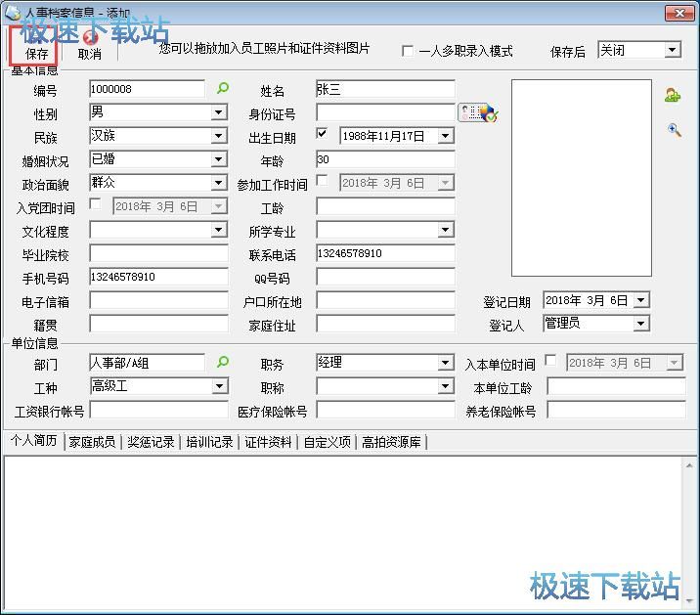Viewport: 700px width, 615px height.
Task: Open the 出生日期 date picker
Action: [446, 135]
